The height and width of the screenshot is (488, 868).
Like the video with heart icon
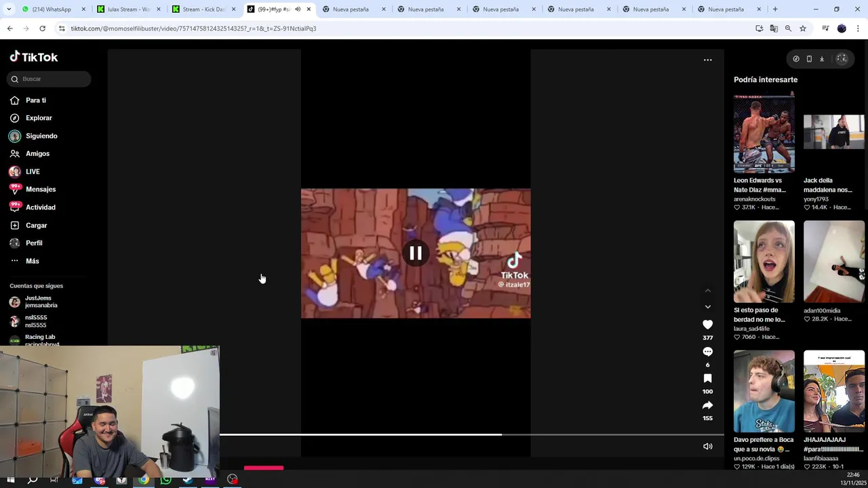[707, 325]
